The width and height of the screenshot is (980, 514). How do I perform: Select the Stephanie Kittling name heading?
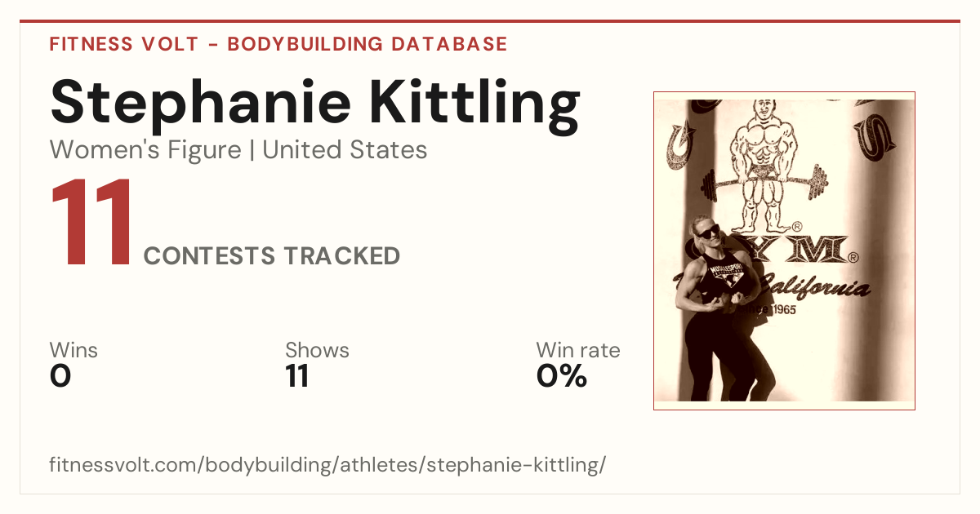pos(315,102)
